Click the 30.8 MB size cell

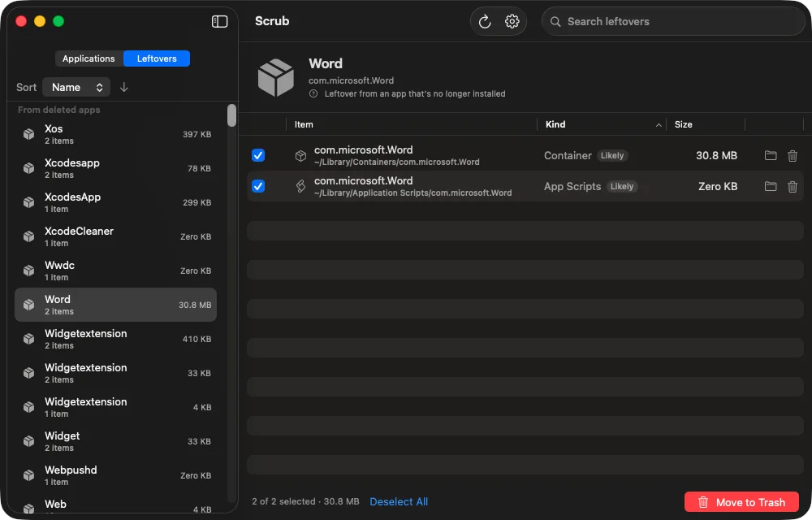coord(716,155)
